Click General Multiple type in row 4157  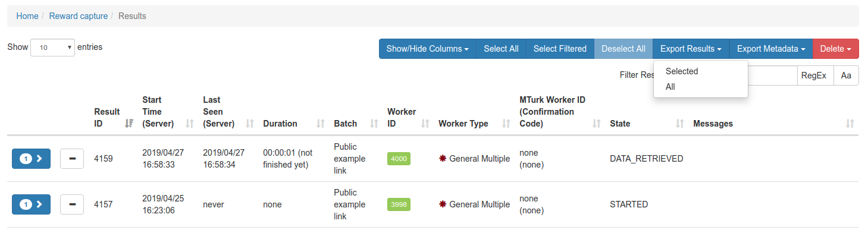tap(474, 204)
